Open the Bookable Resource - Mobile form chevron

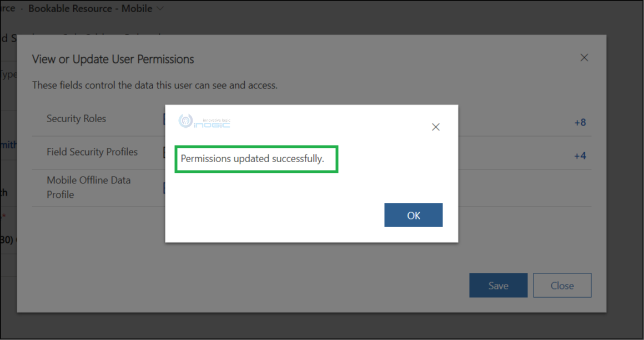tap(160, 9)
